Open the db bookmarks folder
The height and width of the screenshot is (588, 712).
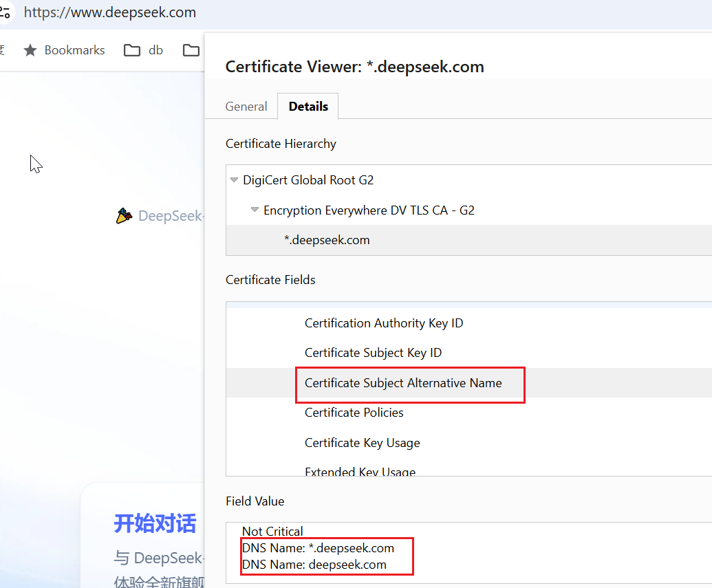pos(144,50)
